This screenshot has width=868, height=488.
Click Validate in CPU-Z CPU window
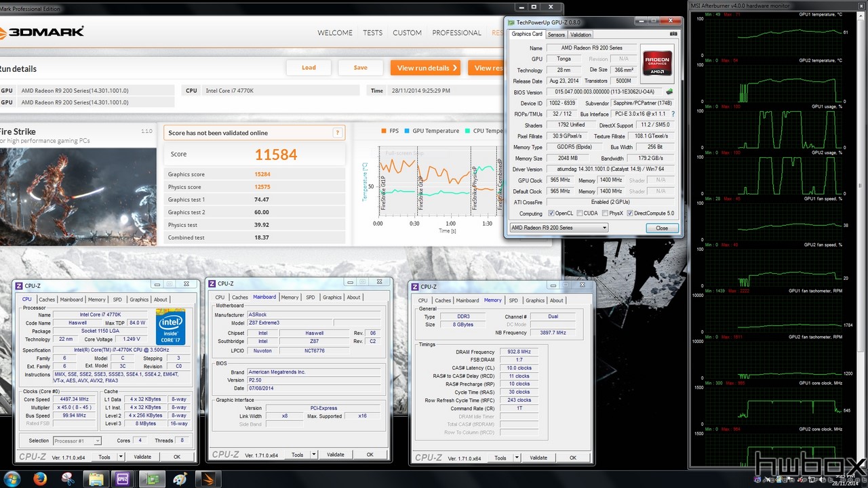point(142,457)
